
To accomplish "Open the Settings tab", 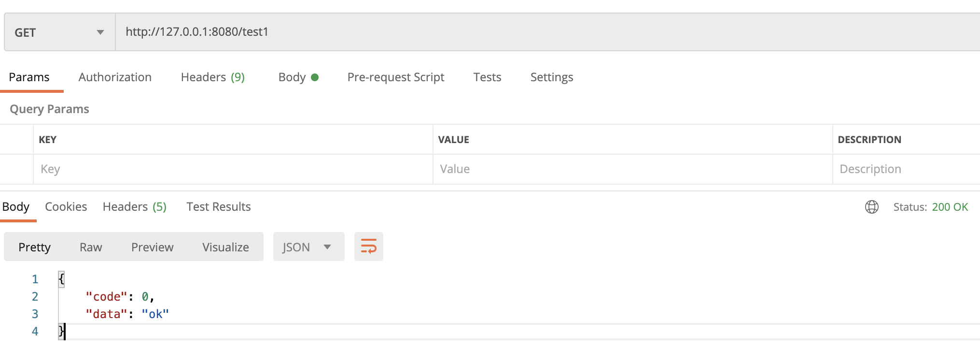I will tap(552, 77).
